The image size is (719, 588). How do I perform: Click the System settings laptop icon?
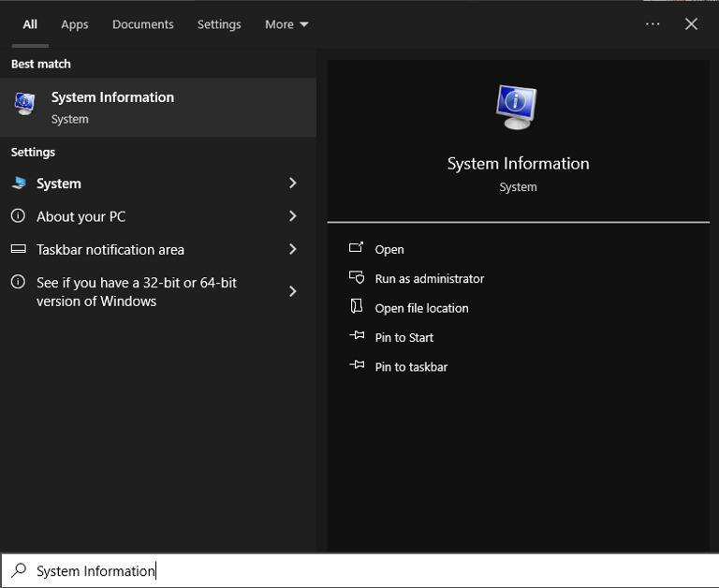[19, 183]
